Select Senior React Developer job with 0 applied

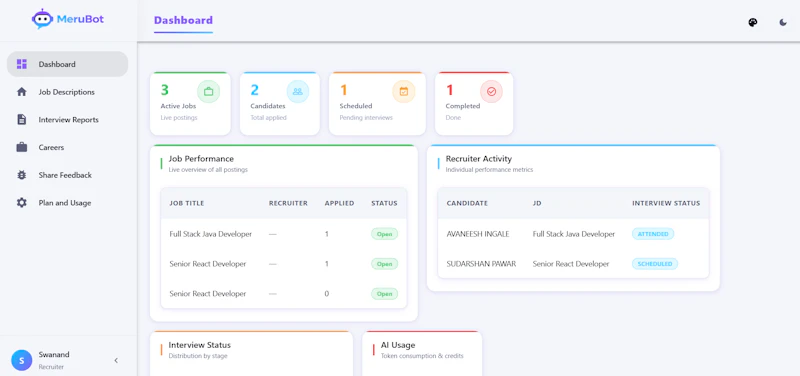pos(208,294)
